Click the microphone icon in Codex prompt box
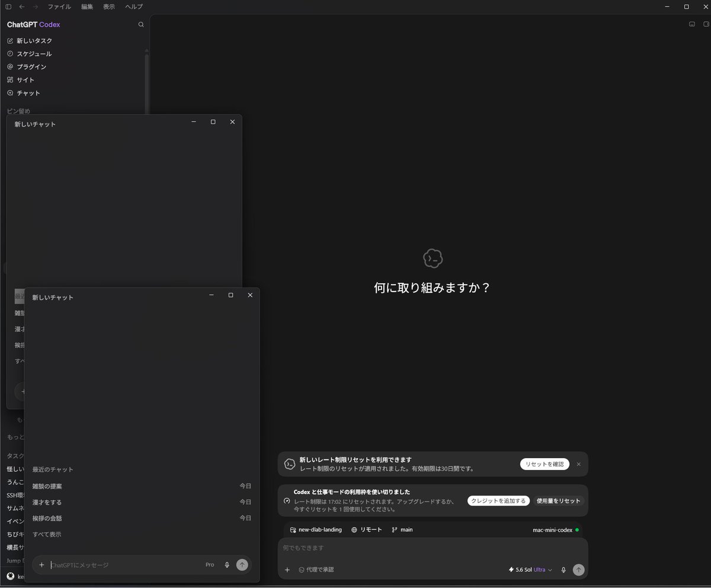The width and height of the screenshot is (711, 588). click(563, 570)
